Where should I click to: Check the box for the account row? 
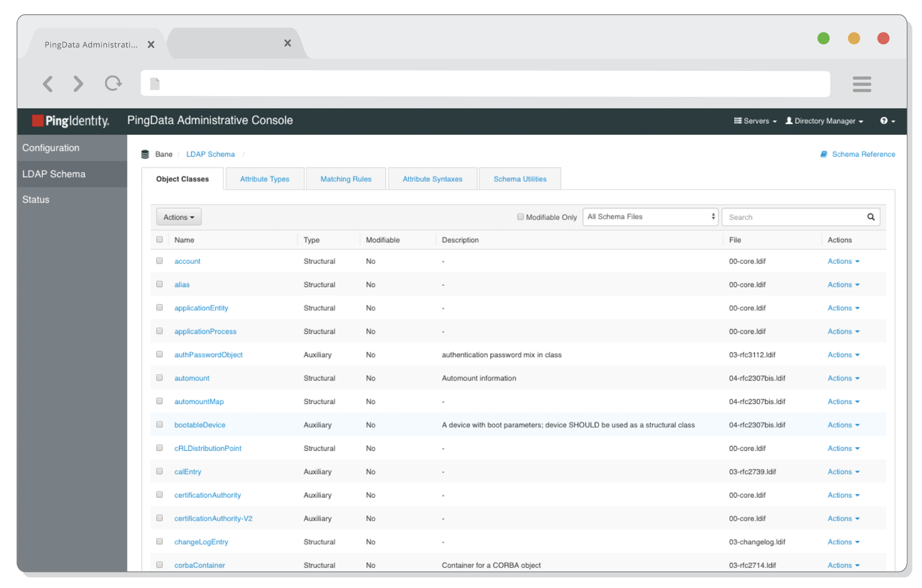pos(160,261)
